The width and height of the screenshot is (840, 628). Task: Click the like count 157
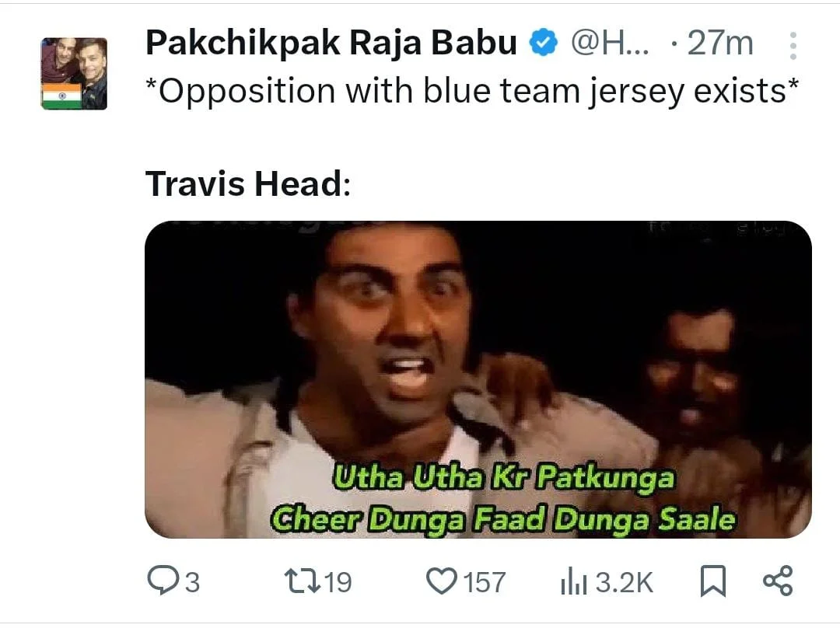485,582
